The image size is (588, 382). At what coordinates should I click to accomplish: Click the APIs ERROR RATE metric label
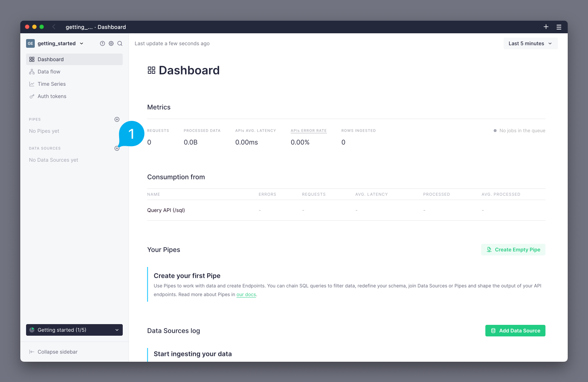click(308, 131)
